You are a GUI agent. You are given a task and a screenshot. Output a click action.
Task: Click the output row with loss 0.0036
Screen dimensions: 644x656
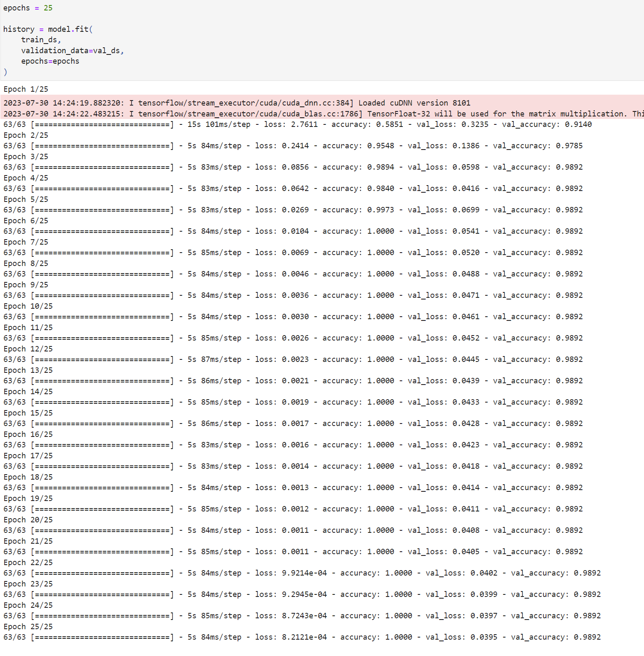pos(293,295)
